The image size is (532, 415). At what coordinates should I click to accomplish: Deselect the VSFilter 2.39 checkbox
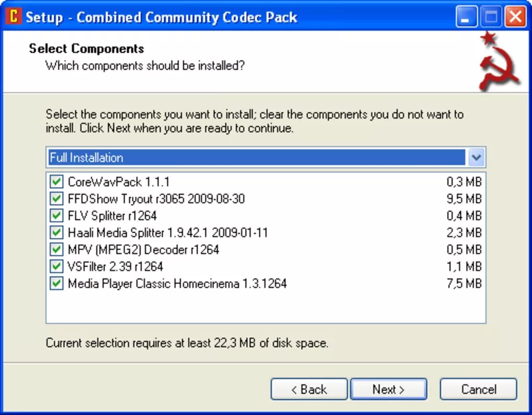56,267
